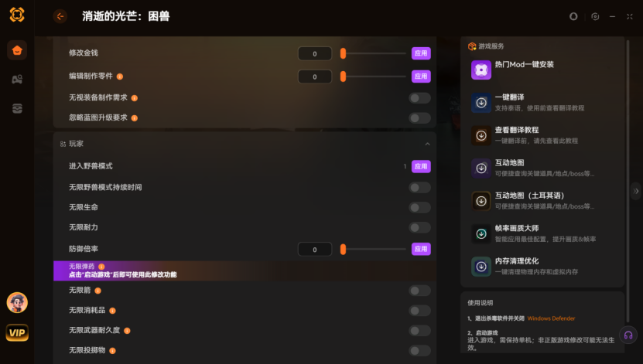Open the headset customer support icon
The image size is (643, 364).
point(628,335)
